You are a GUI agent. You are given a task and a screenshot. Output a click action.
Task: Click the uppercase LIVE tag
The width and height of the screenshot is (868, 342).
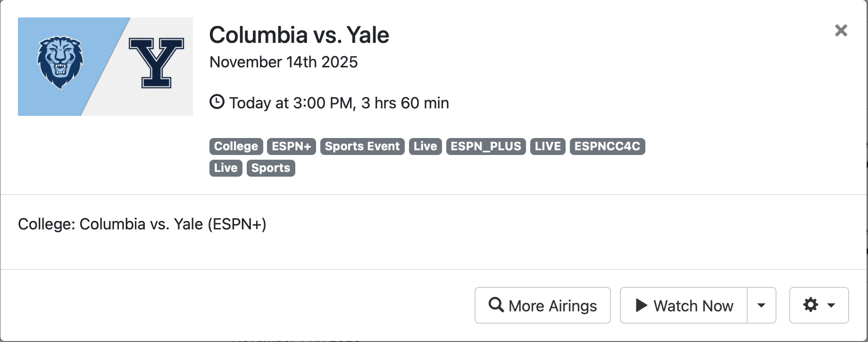coord(548,147)
